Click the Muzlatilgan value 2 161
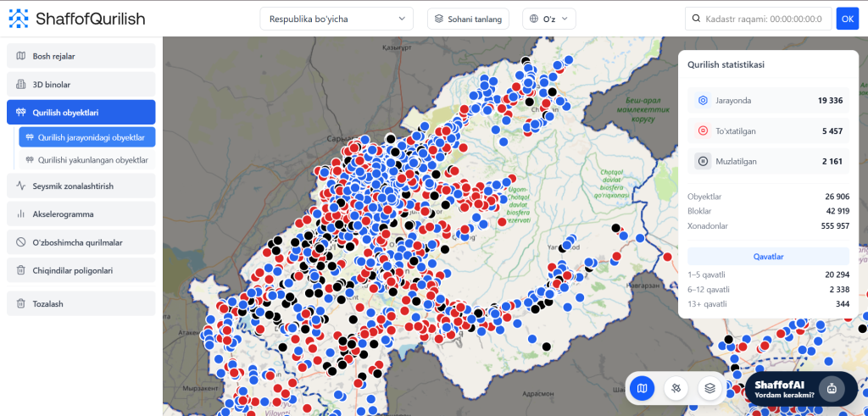 pos(832,162)
